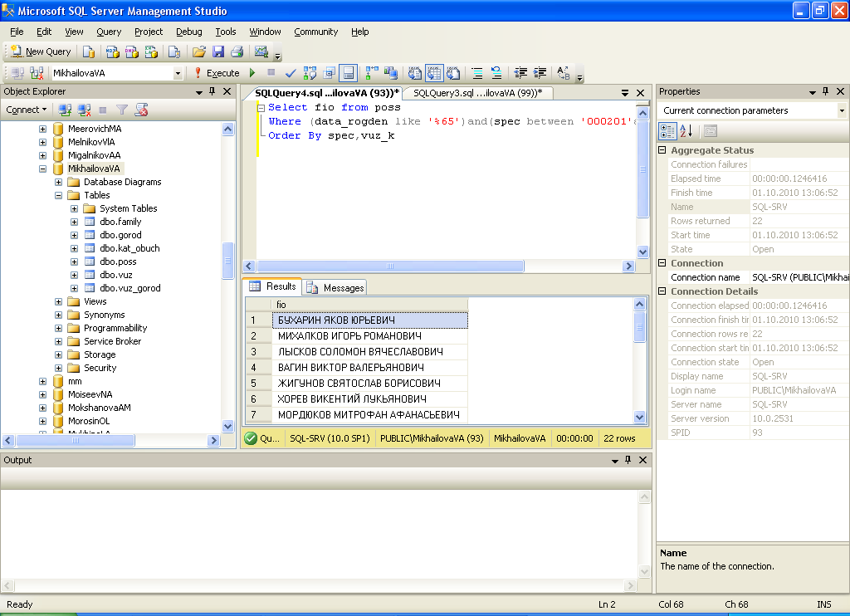Start an Analysis Services MDX query
850x616 pixels.
point(112,51)
